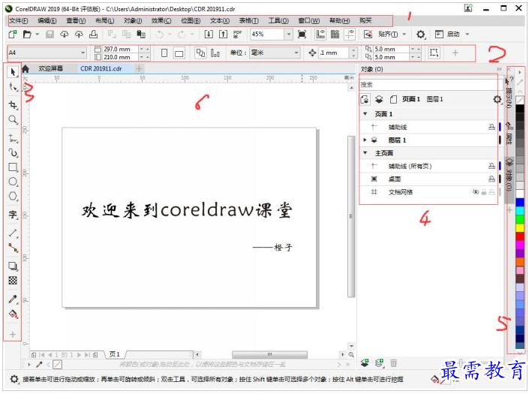
Task: Pick the cyan swatch in color palette
Action: click(x=519, y=211)
